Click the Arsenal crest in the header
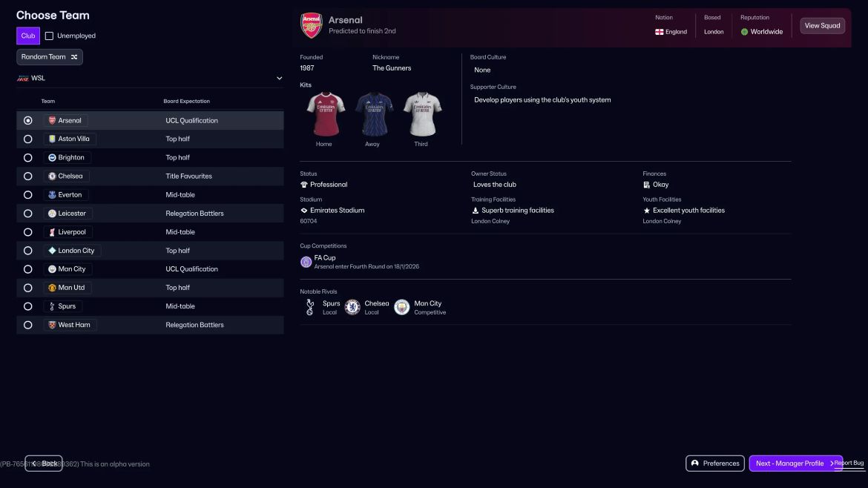 tap(311, 25)
